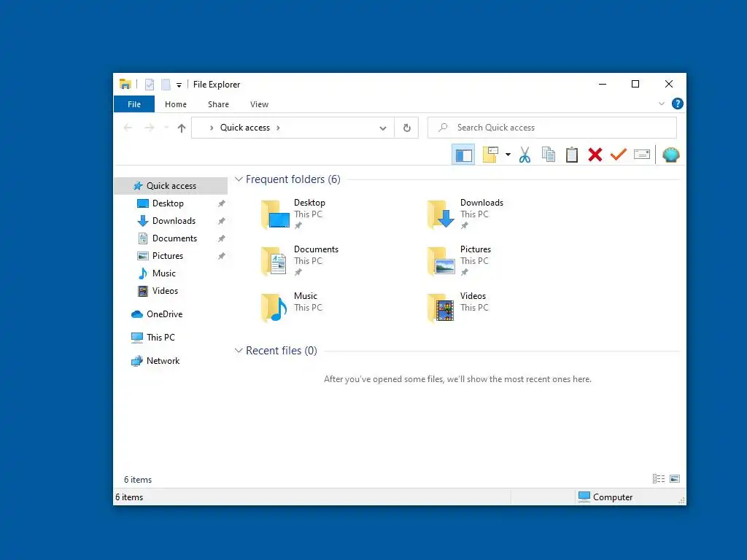The width and height of the screenshot is (747, 560).
Task: Select Network in the navigation pane
Action: [163, 361]
